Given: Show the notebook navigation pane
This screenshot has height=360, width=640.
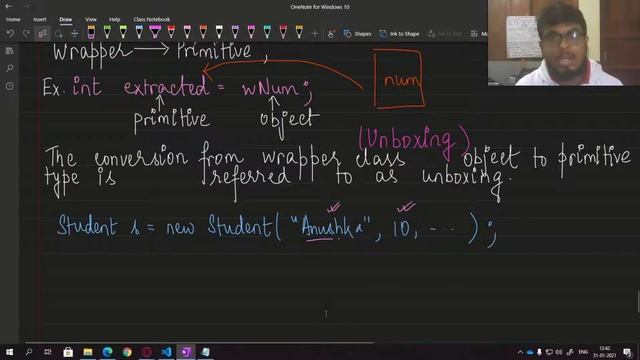Looking at the screenshot, I should click(x=9, y=51).
